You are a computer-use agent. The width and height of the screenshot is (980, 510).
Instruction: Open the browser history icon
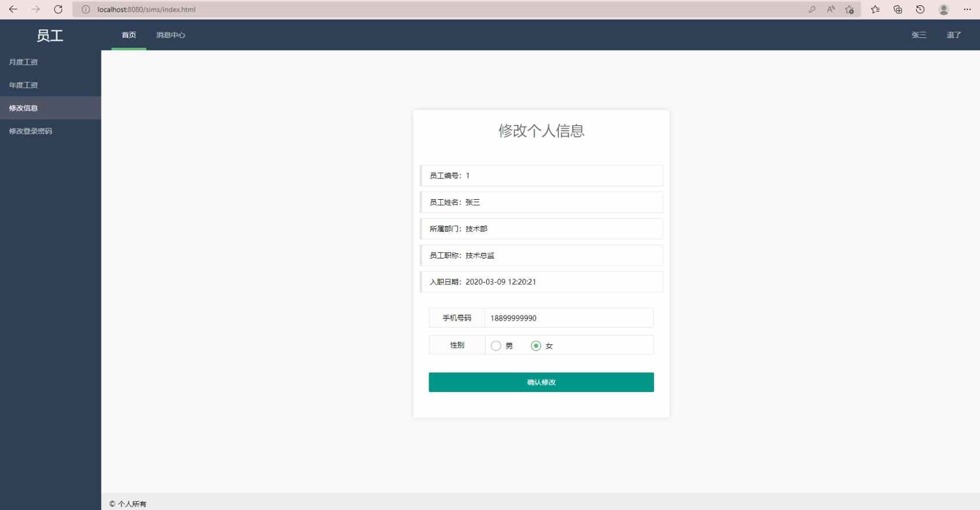(920, 9)
